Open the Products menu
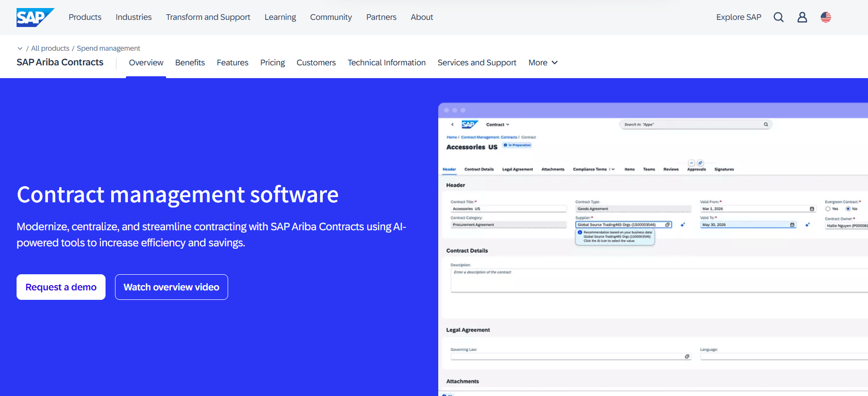Viewport: 868px width, 396px height. [85, 18]
